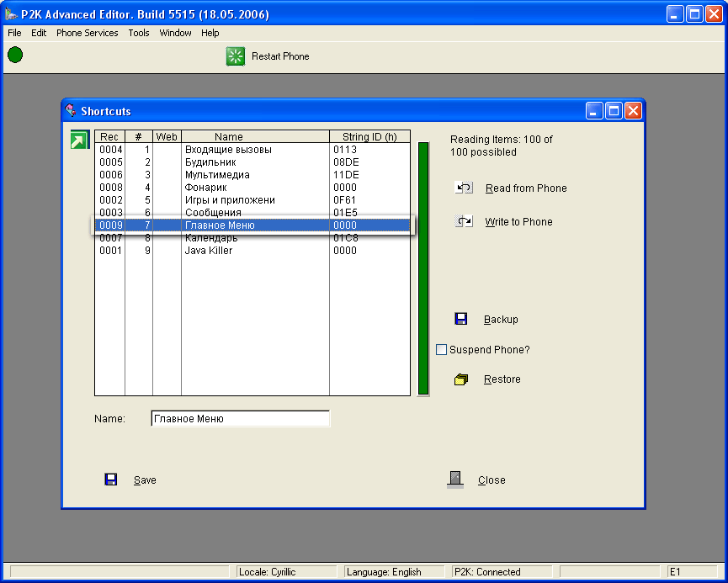This screenshot has width=728, height=583.
Task: Click the P2K Advanced Editor title bar icon
Action: [x=11, y=14]
